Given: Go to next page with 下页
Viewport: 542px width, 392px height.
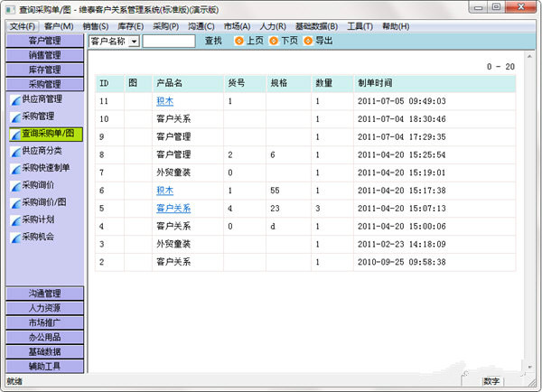Looking at the screenshot, I should 290,41.
